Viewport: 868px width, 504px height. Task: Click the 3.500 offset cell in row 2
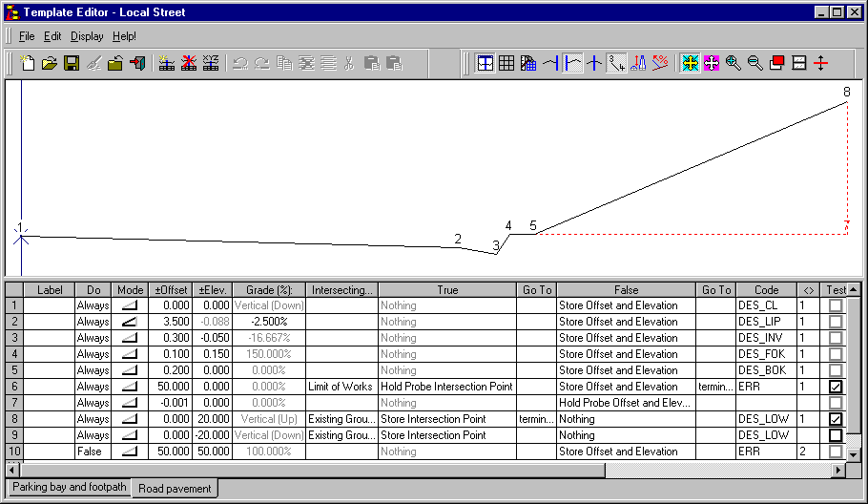[171, 322]
